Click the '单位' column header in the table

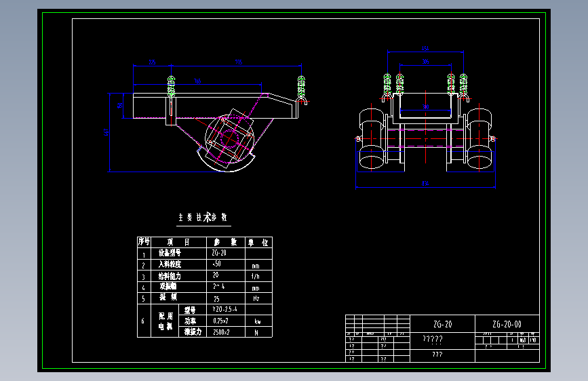(x=258, y=243)
